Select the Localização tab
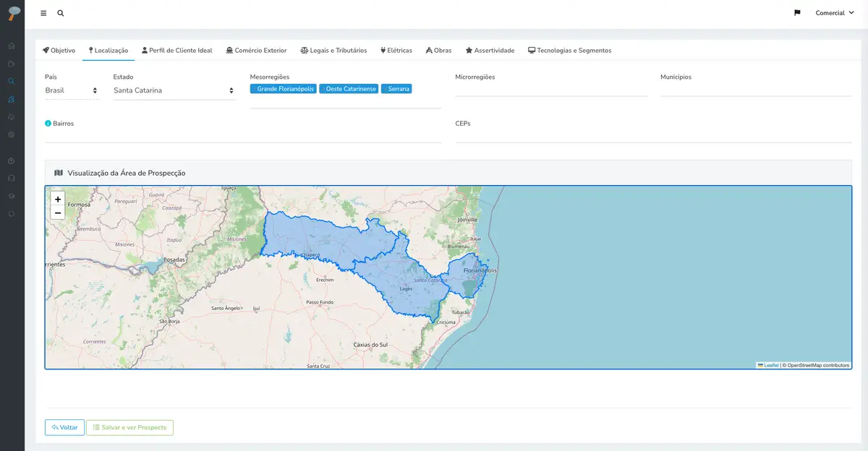The height and width of the screenshot is (451, 868). [109, 51]
